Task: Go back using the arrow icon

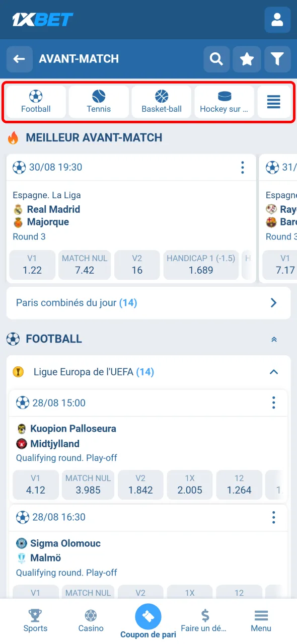Action: click(19, 59)
